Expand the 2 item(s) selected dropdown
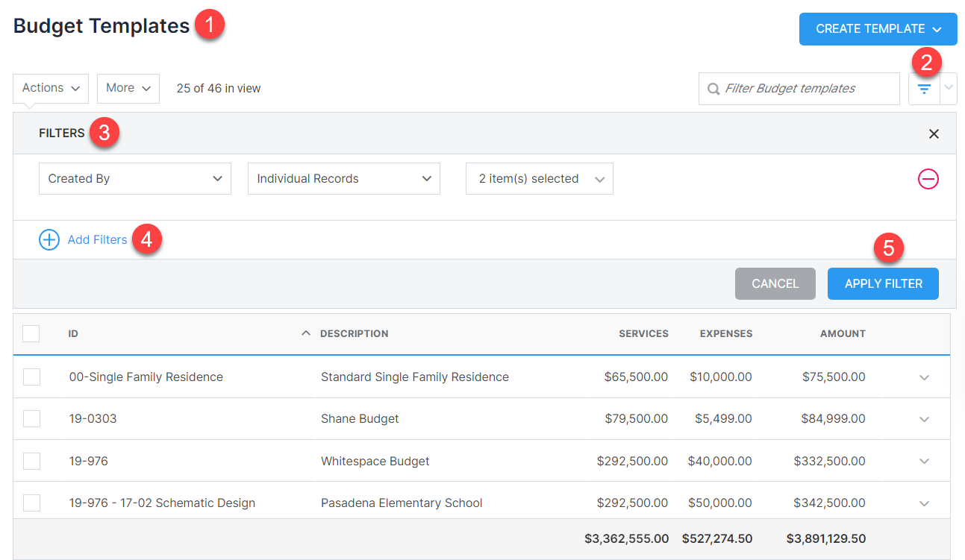Viewport: 965px width, 560px height. tap(539, 178)
